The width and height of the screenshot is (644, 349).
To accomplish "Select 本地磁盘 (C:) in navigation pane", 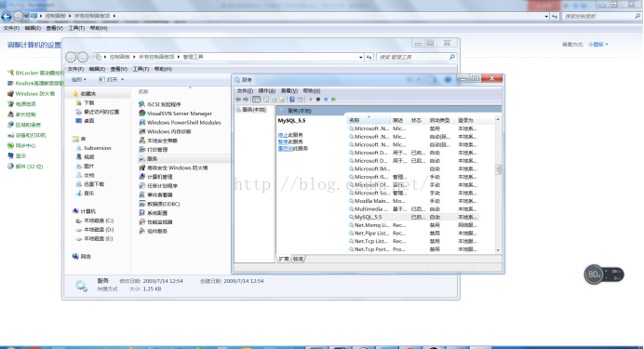I will click(x=95, y=221).
